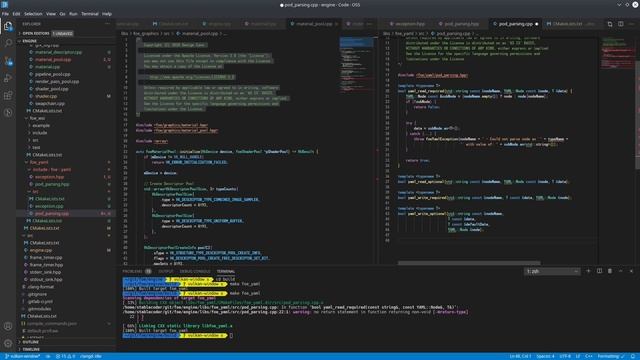
Task: Click the notifications bell in status bar
Action: point(633,356)
